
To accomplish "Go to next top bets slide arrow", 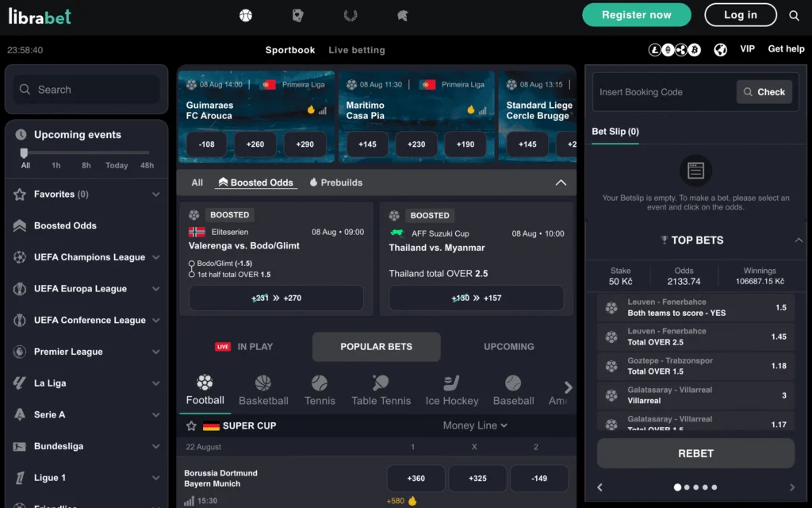I will click(x=792, y=487).
